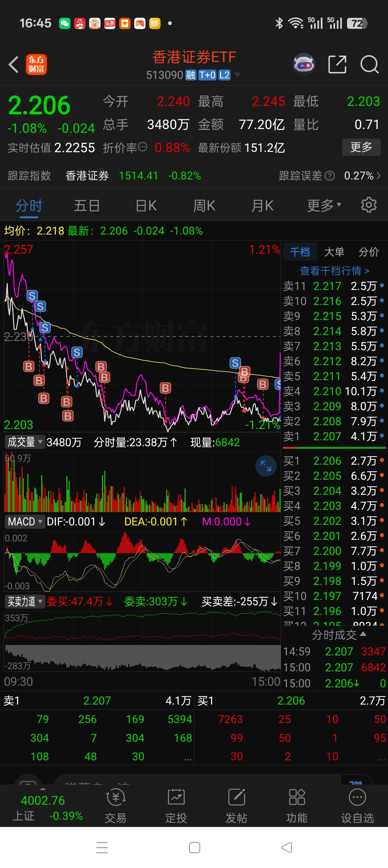Tap the 融 margin badge
388x868 pixels.
pyautogui.click(x=191, y=75)
